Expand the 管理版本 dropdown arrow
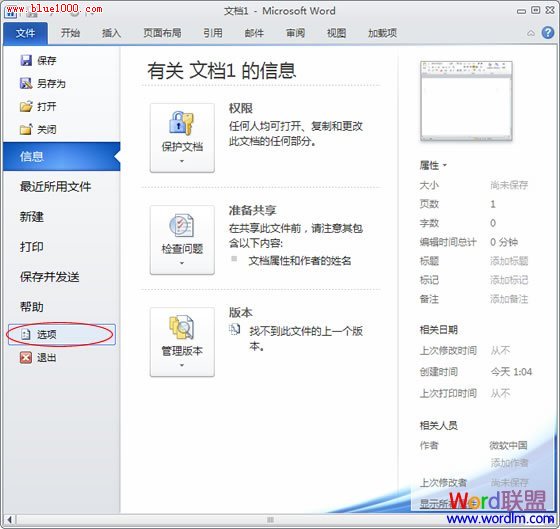This screenshot has height=529, width=560. (182, 365)
